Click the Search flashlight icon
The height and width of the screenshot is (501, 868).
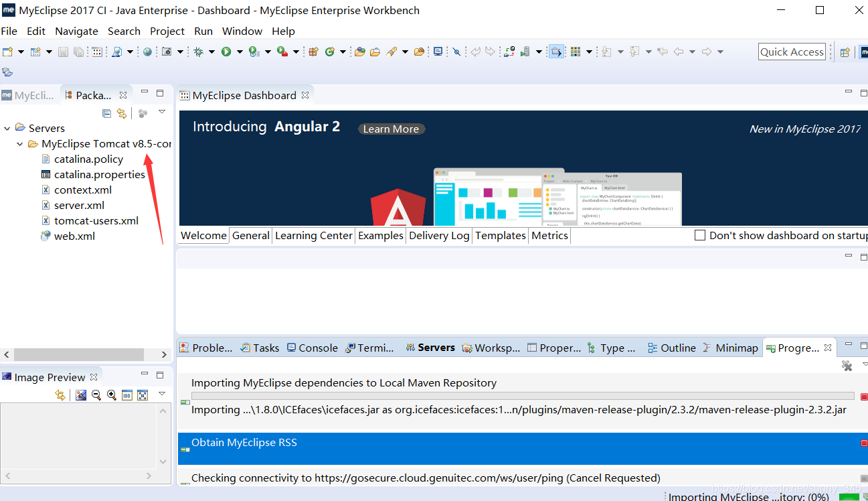[392, 52]
